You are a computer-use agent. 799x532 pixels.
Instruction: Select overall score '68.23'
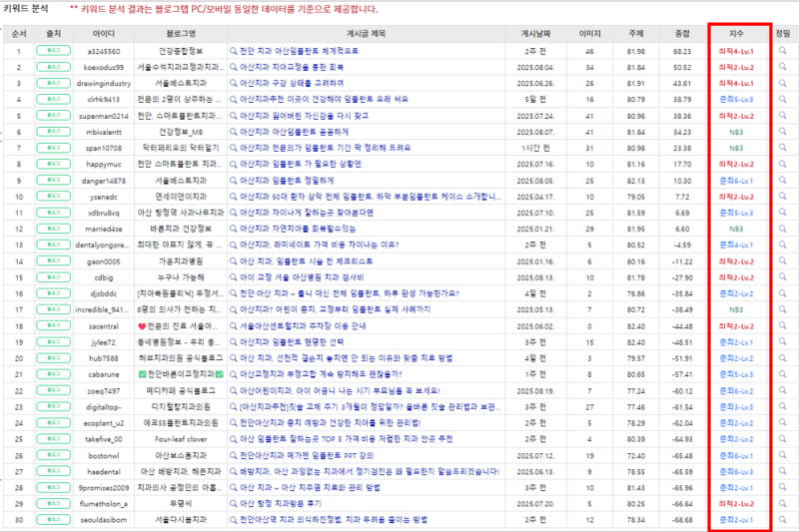(x=682, y=51)
